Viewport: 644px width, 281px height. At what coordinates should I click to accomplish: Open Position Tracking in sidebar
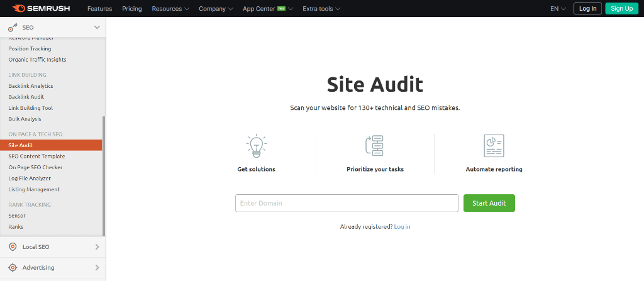30,49
